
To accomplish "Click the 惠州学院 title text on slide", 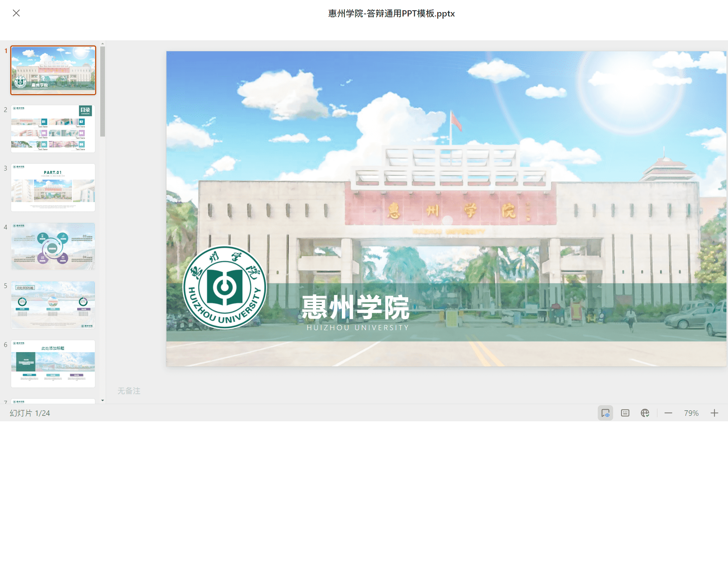I will 355,307.
